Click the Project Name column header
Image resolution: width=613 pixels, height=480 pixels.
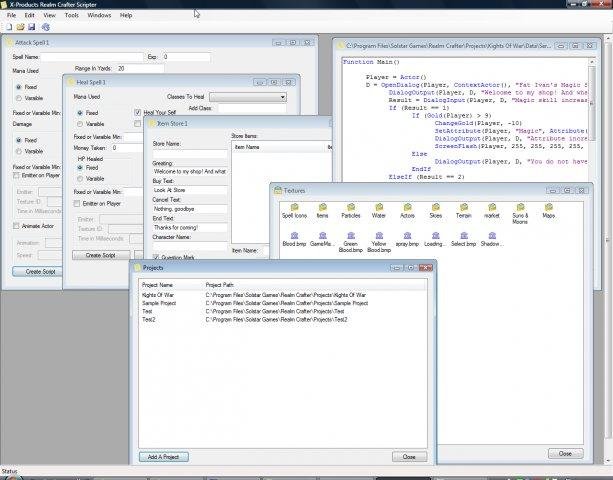pos(171,285)
